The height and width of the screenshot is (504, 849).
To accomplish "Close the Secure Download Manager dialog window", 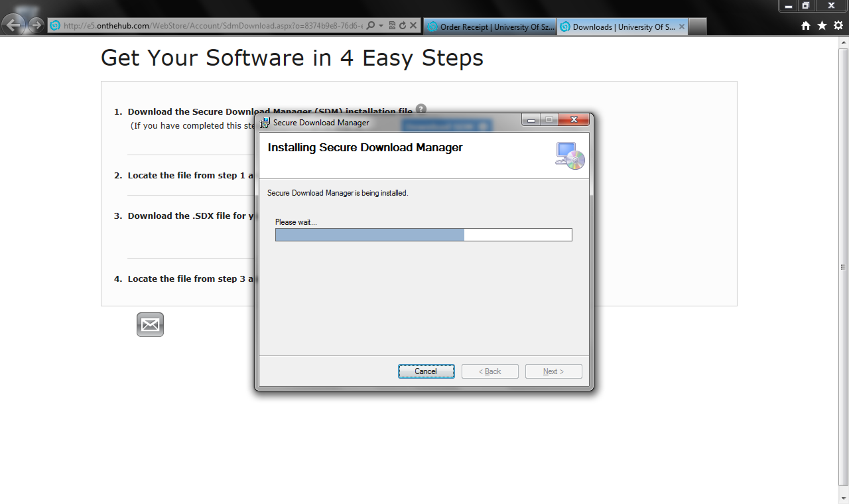I will (x=573, y=120).
